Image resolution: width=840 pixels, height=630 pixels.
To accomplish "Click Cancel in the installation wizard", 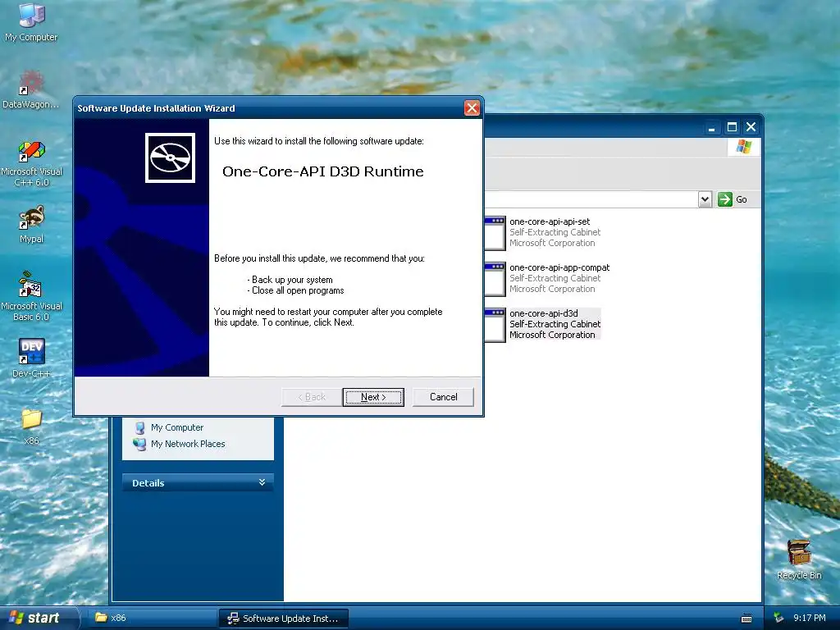I will 443,397.
